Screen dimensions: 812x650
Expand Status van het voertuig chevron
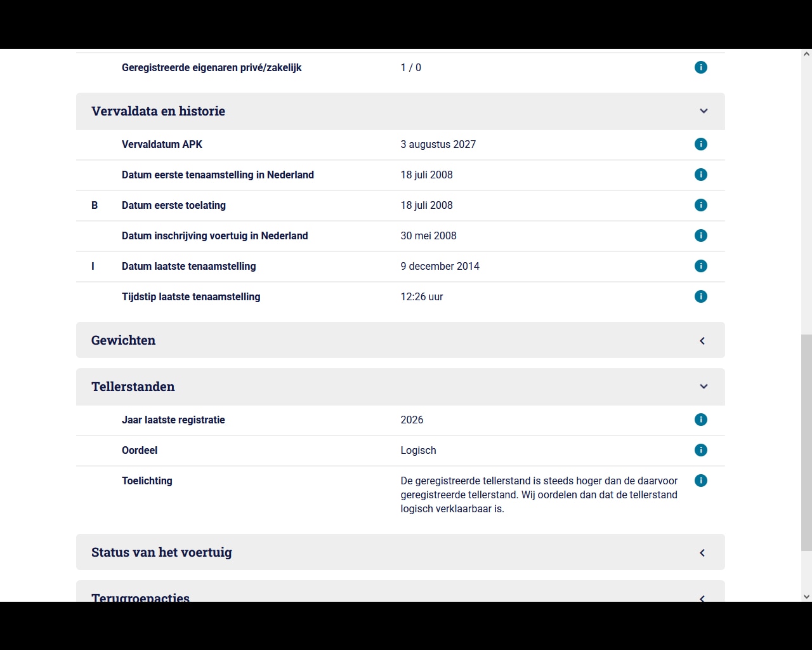[x=702, y=553]
